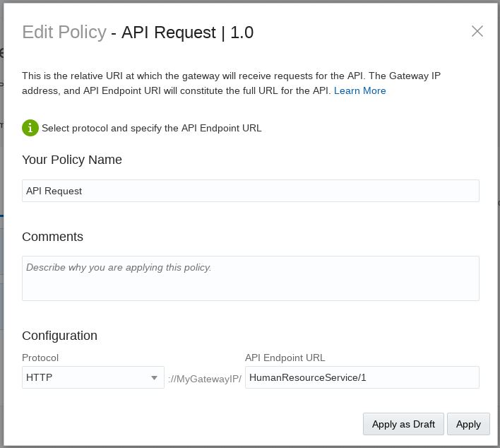The width and height of the screenshot is (500, 448).
Task: Click the Protocol field label
Action: click(x=40, y=358)
